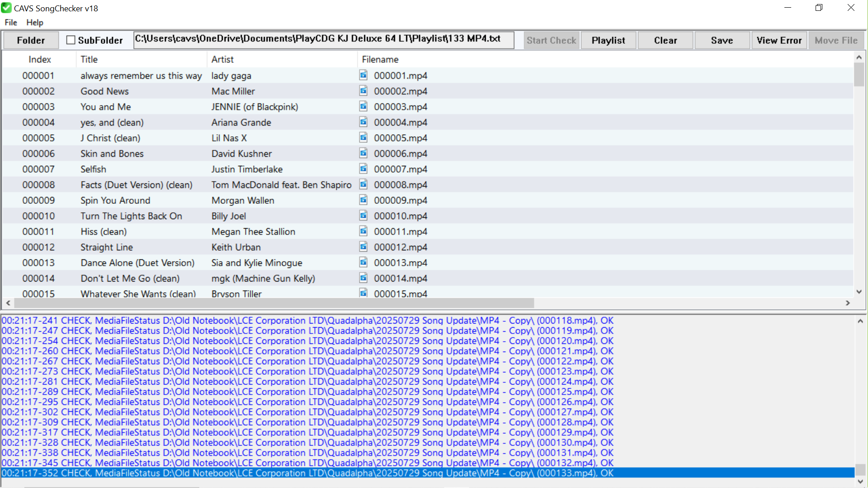Click the file icon beside 000007.mp4
The image size is (868, 488).
point(363,169)
